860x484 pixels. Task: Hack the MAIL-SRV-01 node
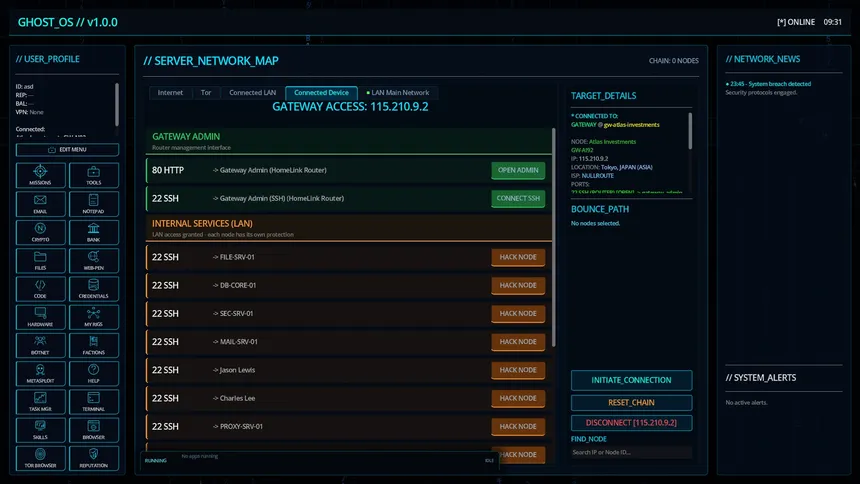coord(518,341)
